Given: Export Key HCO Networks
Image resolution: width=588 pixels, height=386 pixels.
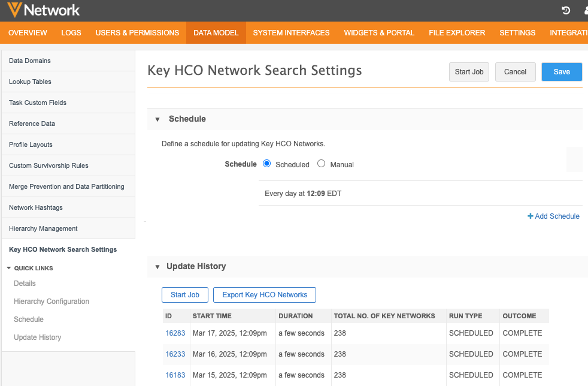Looking at the screenshot, I should pyautogui.click(x=265, y=295).
